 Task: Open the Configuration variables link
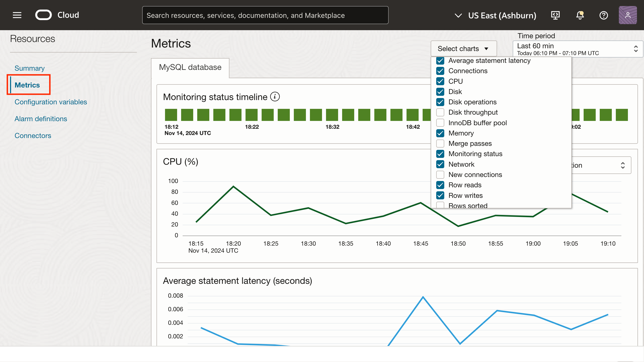[51, 102]
